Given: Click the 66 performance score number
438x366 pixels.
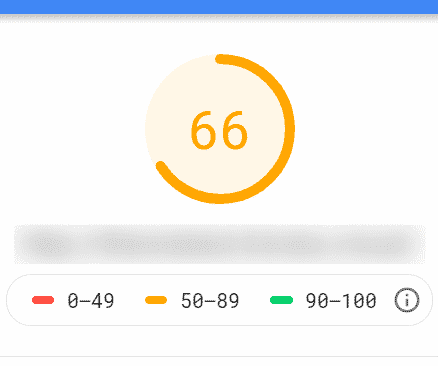Looking at the screenshot, I should point(219,130).
